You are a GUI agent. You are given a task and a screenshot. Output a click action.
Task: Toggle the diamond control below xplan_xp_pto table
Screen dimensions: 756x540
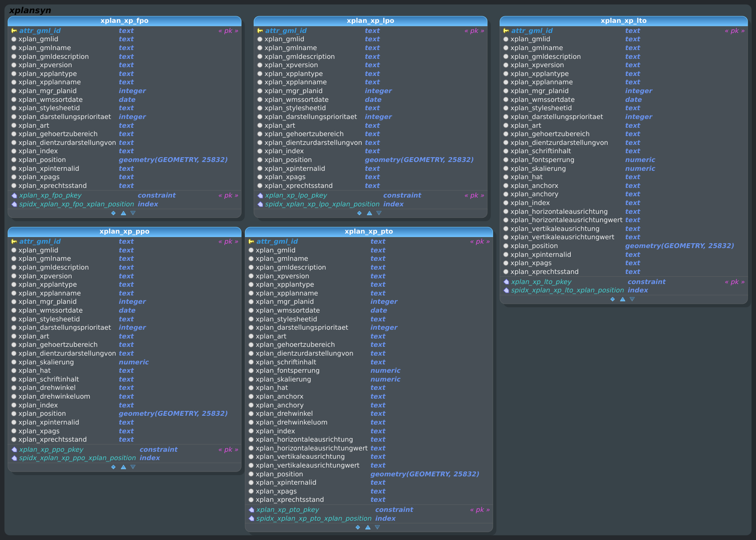click(358, 527)
